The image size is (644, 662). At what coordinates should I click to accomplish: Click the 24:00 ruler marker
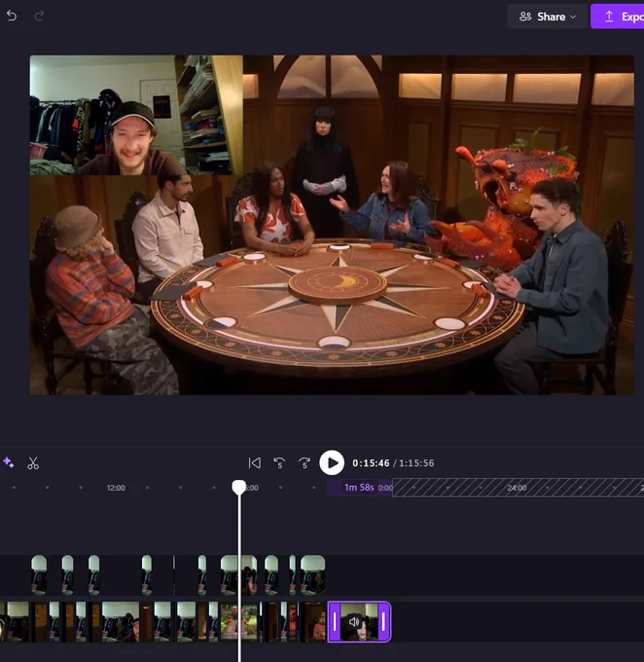[517, 488]
